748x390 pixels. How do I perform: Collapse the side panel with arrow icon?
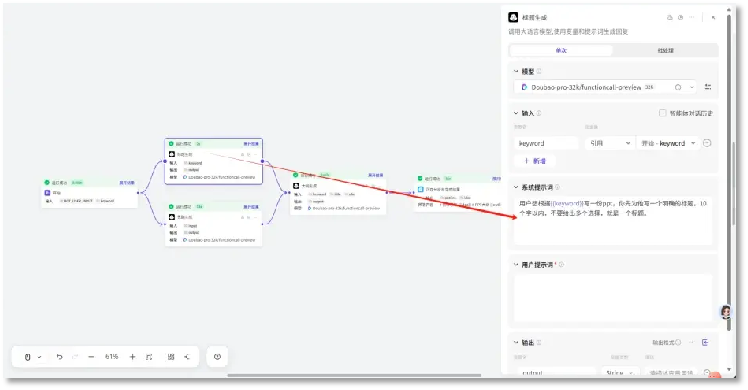pos(713,17)
